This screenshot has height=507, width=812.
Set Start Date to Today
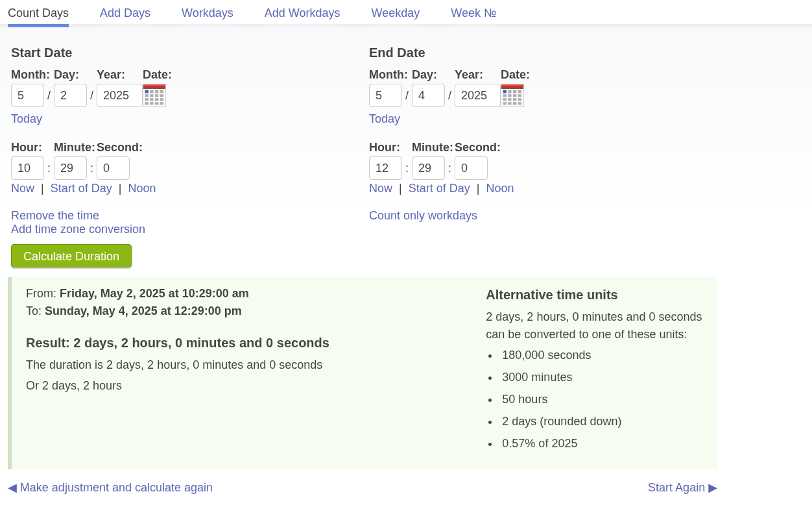[27, 119]
